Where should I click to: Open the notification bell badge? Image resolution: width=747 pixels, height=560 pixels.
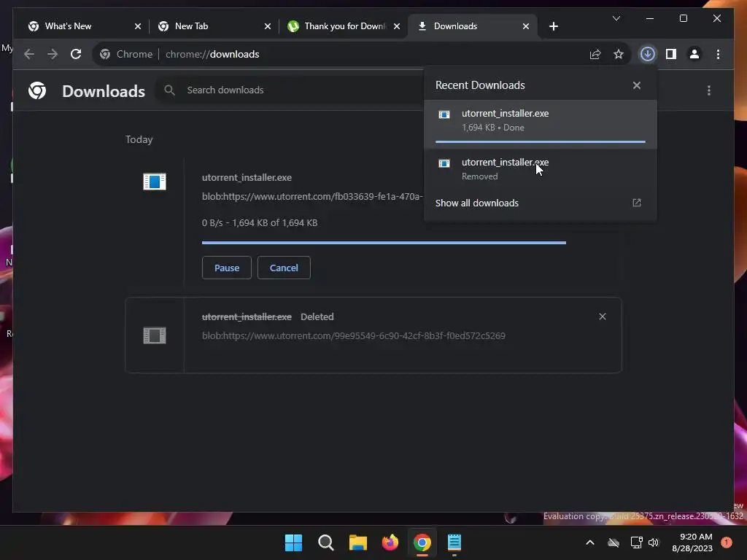click(727, 542)
